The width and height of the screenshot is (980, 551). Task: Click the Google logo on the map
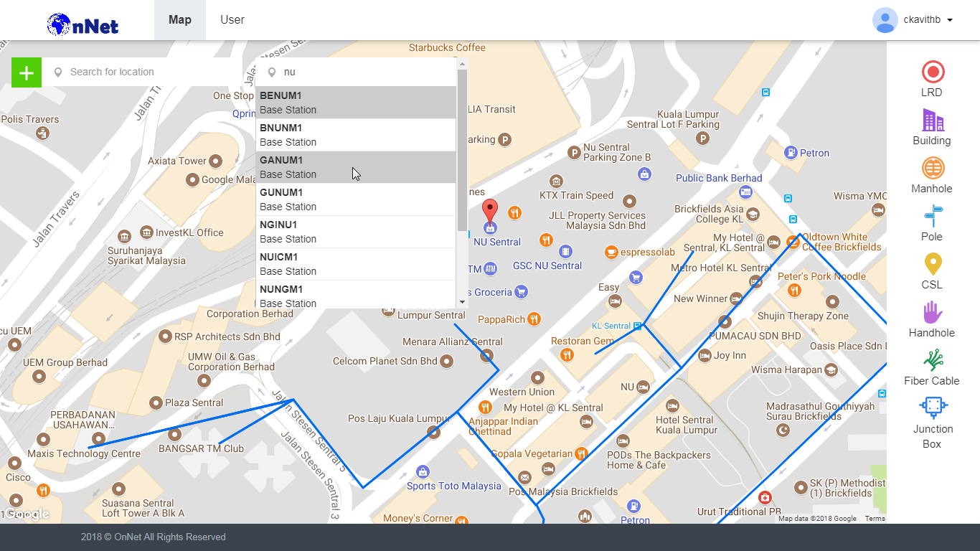[x=27, y=514]
